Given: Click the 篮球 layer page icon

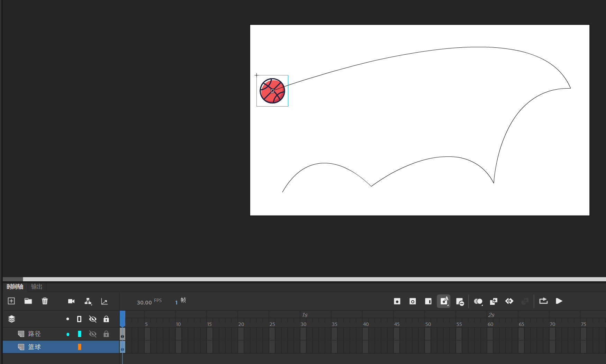Looking at the screenshot, I should [21, 347].
